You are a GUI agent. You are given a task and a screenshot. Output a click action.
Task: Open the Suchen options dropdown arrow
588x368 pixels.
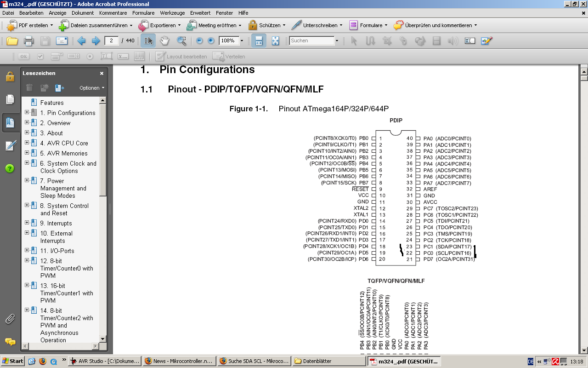pyautogui.click(x=337, y=41)
